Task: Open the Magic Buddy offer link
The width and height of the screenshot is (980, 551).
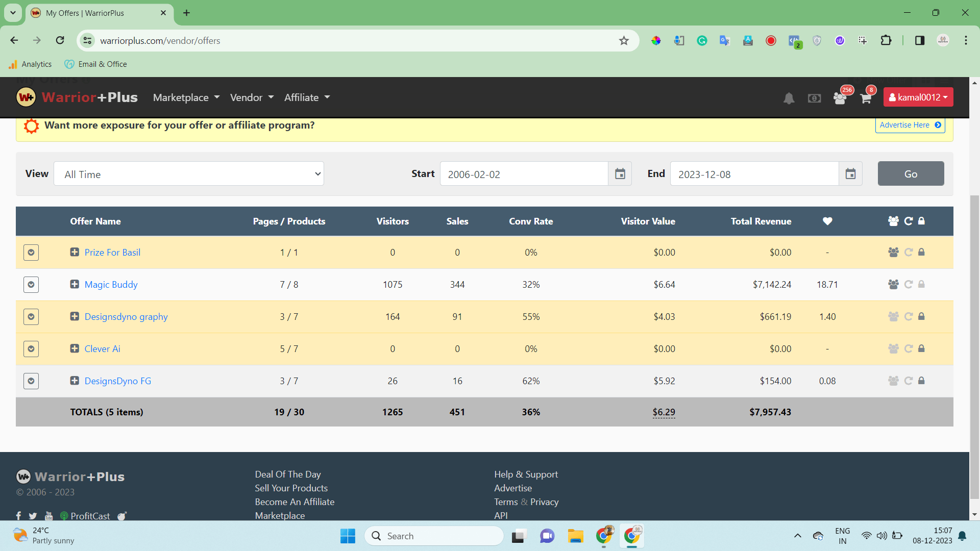Action: [x=111, y=285]
